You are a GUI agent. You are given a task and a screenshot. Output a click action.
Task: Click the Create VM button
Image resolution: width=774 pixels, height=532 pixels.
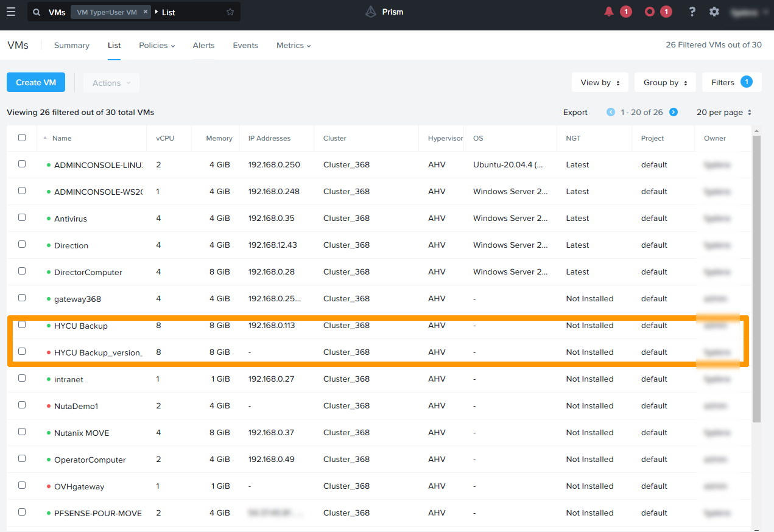click(36, 83)
